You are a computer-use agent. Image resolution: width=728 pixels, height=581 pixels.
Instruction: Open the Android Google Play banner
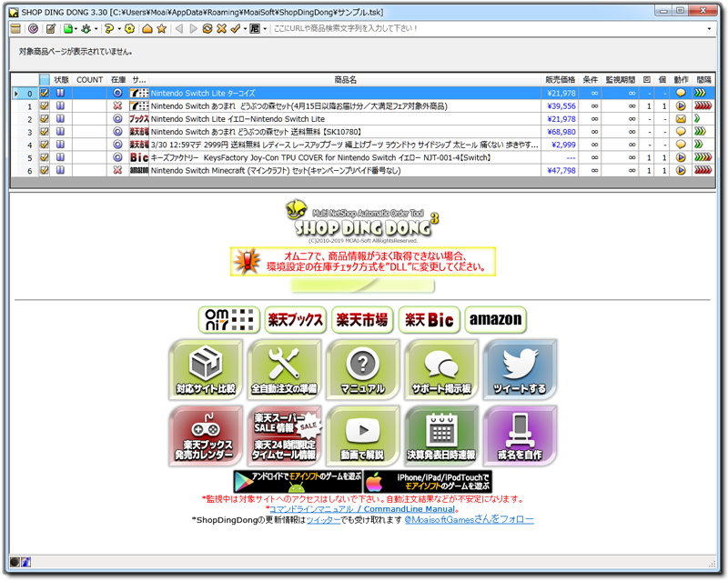coord(298,482)
